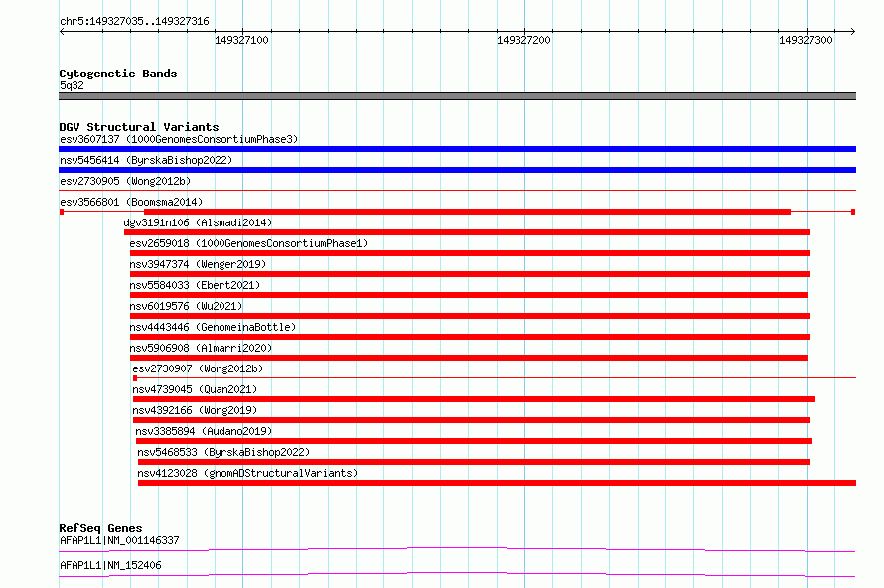The height and width of the screenshot is (588, 884).
Task: Click nsv4123028 (gnomADStructuralVariants) label
Action: pyautogui.click(x=247, y=473)
